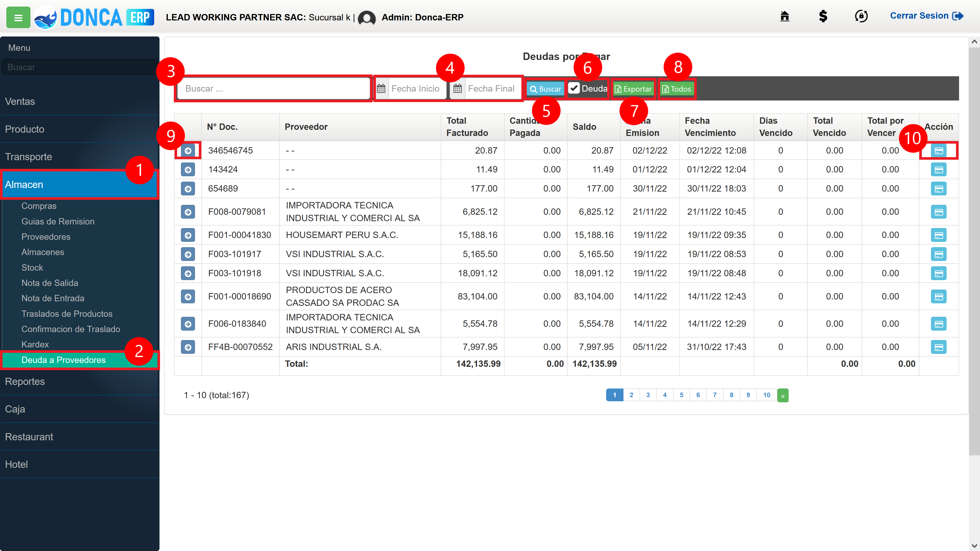Open the Caja menu
The image size is (980, 551).
[x=80, y=409]
